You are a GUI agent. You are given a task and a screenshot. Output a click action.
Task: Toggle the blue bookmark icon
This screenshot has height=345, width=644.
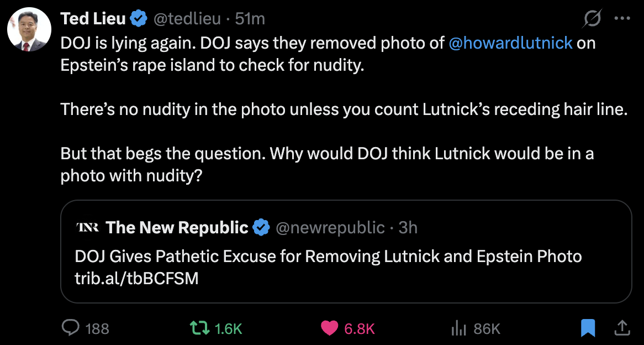click(x=588, y=328)
